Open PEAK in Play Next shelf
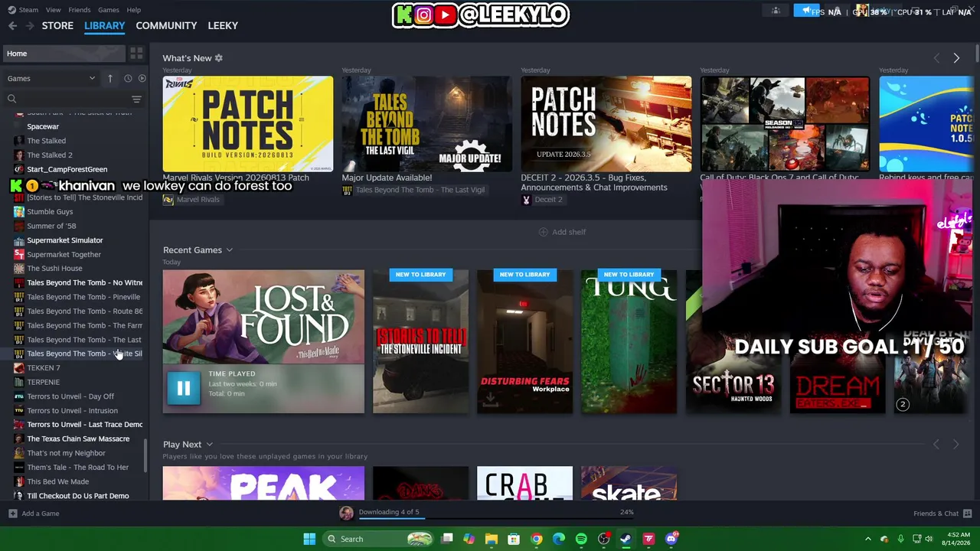Viewport: 980px width, 551px height. point(263,483)
